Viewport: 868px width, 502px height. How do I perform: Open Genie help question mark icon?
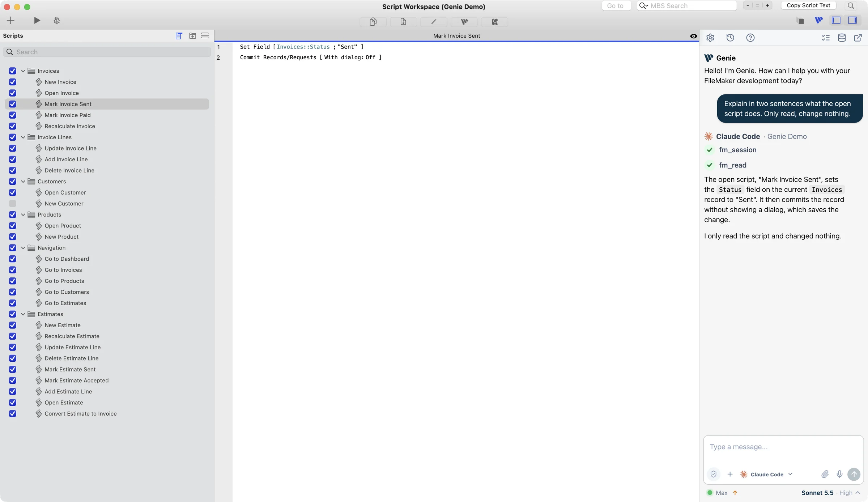(750, 38)
